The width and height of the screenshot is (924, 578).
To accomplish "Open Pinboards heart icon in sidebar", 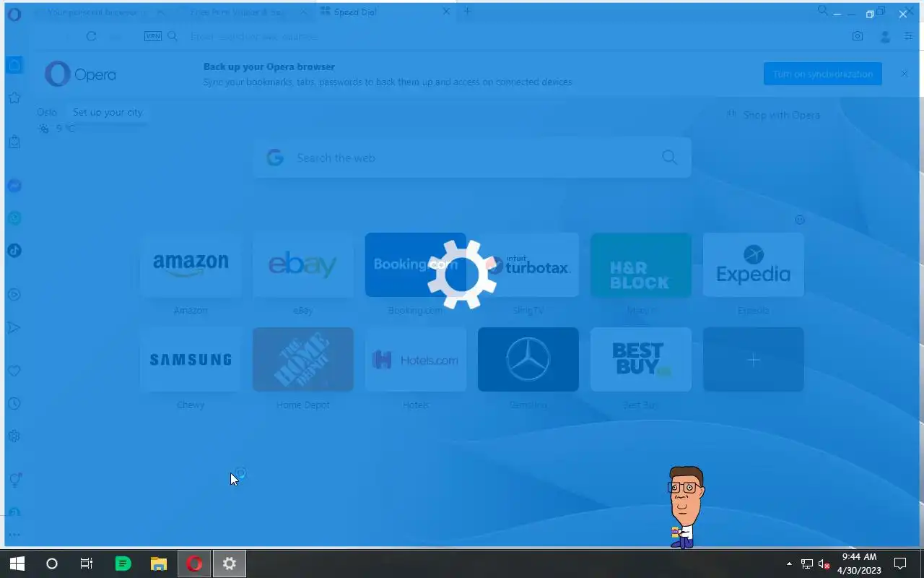I will [x=14, y=371].
